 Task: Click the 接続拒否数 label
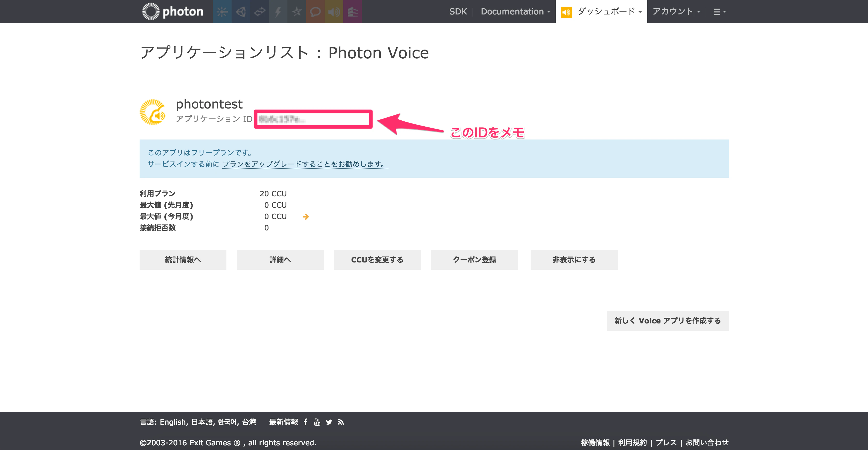click(158, 228)
